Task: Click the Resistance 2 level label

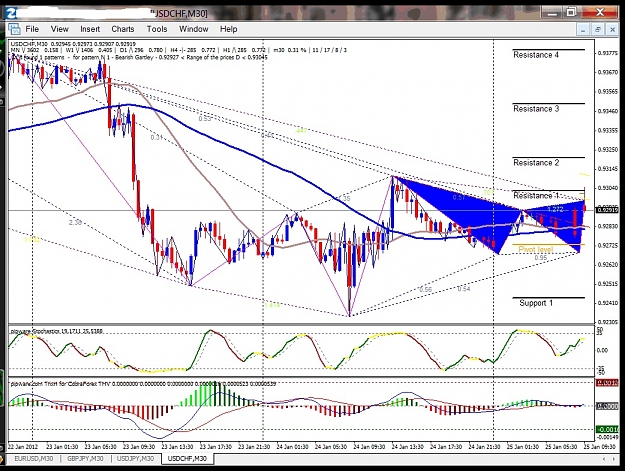Action: 536,163
